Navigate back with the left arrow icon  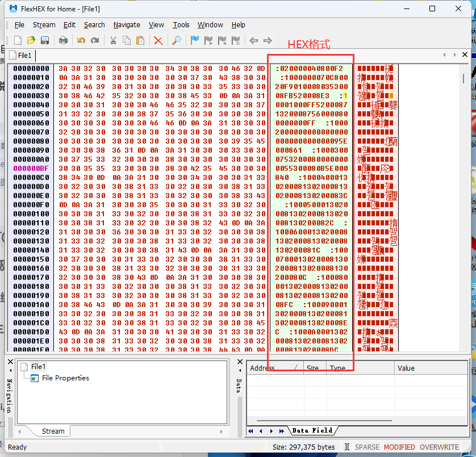click(x=253, y=40)
